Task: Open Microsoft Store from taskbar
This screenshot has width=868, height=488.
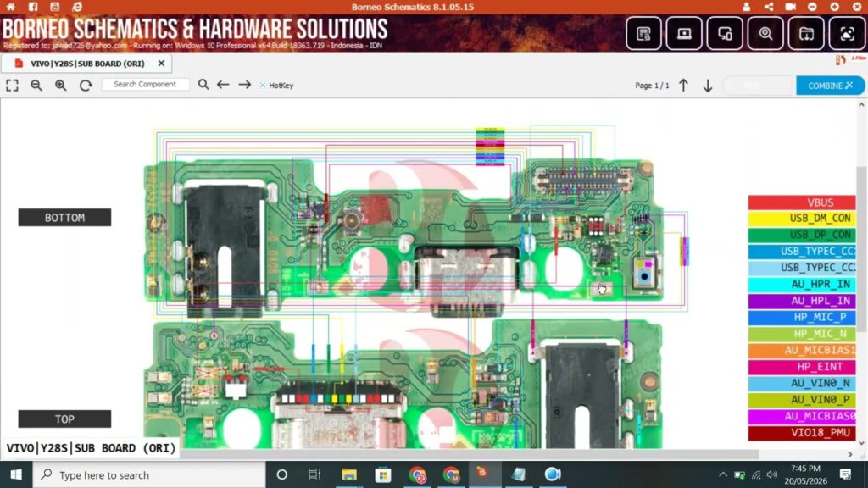Action: [383, 474]
